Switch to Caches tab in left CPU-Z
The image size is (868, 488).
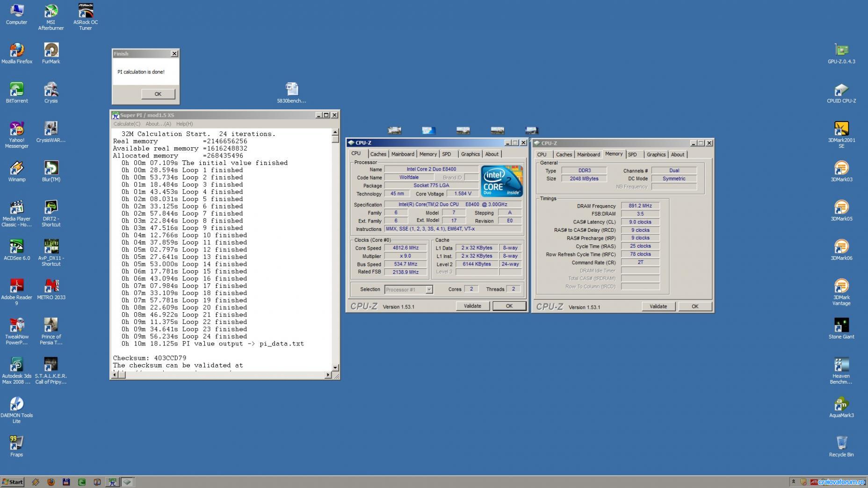378,154
